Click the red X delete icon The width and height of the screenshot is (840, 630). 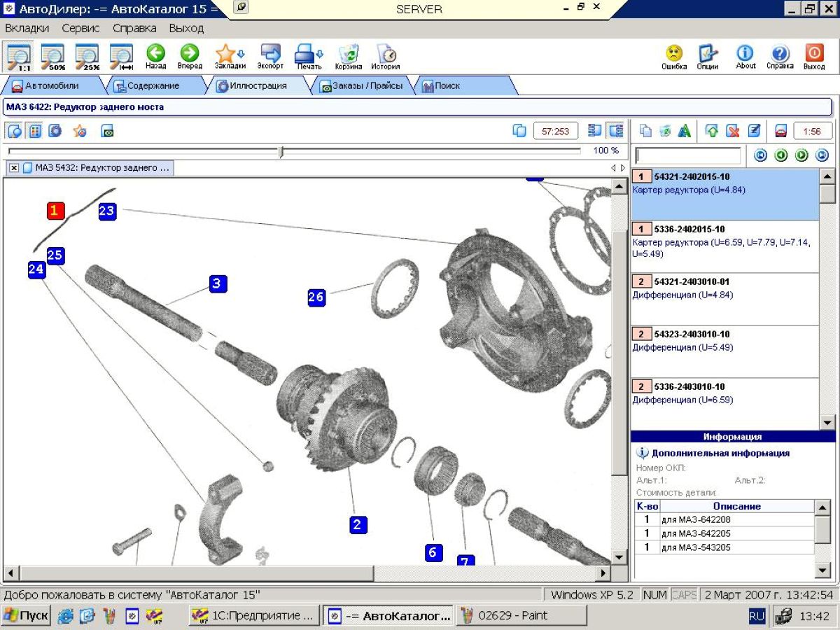click(x=733, y=131)
